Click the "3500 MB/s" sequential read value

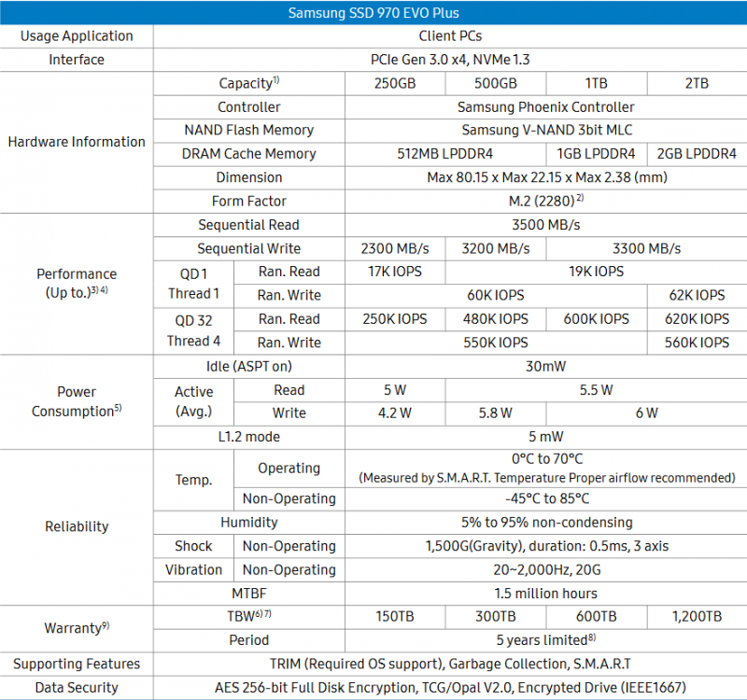point(546,225)
